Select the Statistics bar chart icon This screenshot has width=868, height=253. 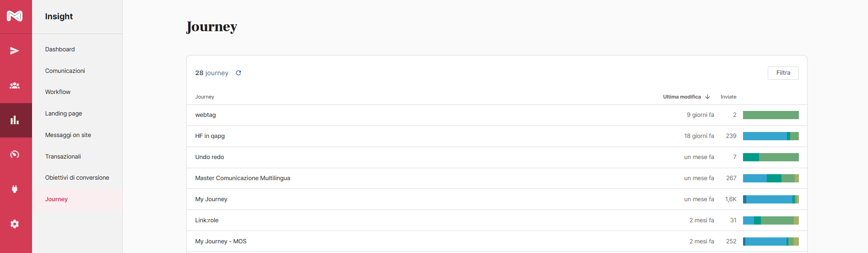coord(15,120)
